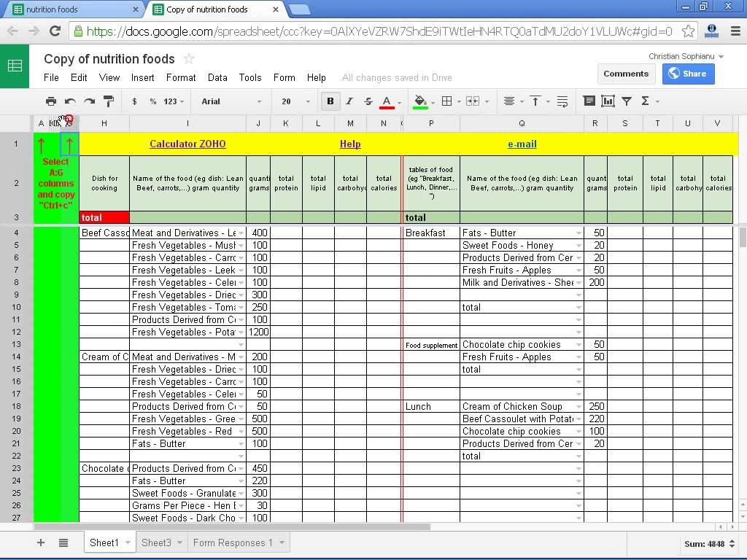Open the text color picker
Screen dimensions: 747x560
(385, 101)
